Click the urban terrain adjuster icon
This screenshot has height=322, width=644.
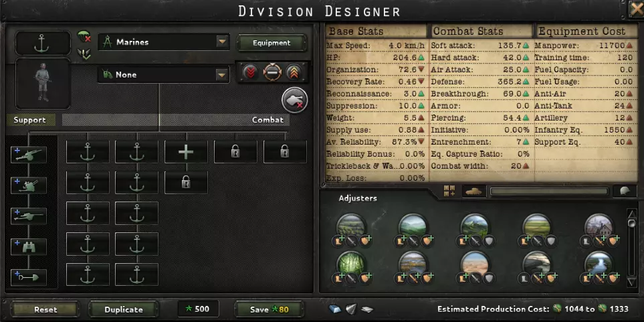[x=599, y=226]
